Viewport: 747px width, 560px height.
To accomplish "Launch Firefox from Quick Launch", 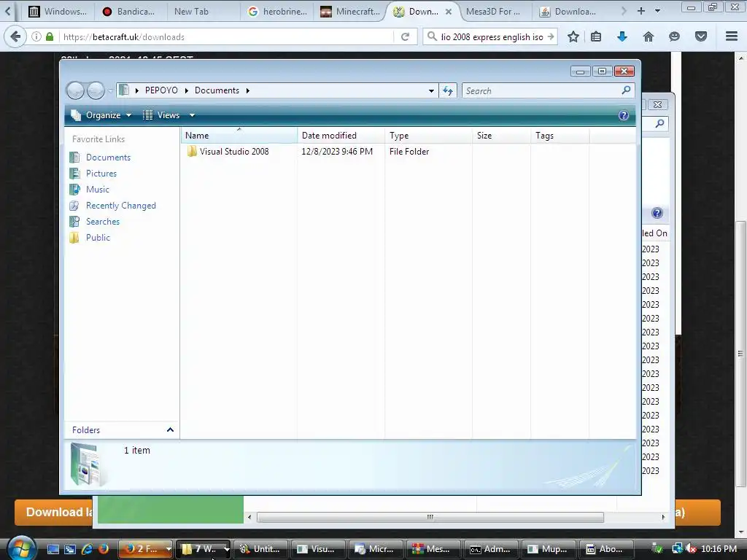I will tap(104, 549).
